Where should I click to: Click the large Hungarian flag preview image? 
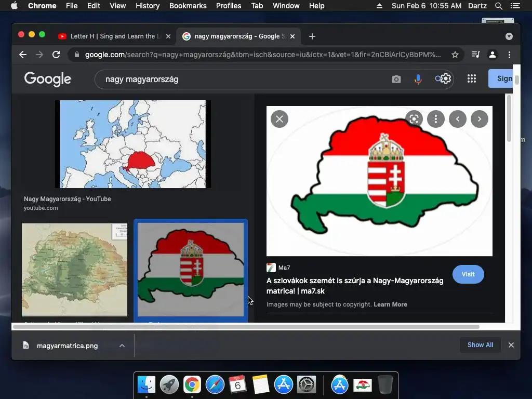pos(379,181)
